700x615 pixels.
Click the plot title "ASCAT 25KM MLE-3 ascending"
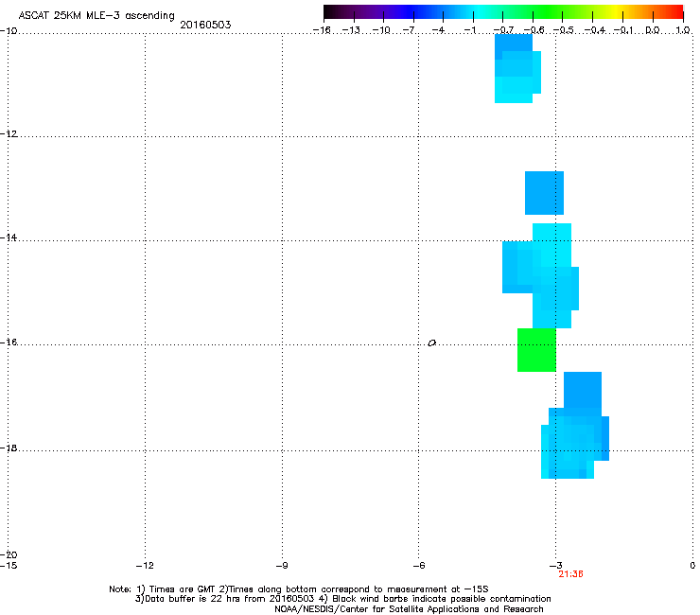pyautogui.click(x=96, y=15)
